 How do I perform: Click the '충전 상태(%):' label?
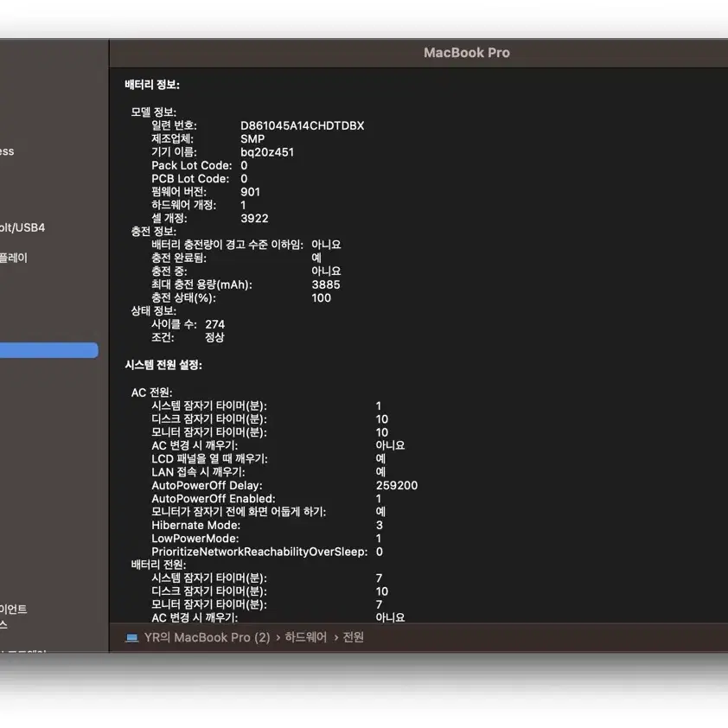[x=184, y=297]
